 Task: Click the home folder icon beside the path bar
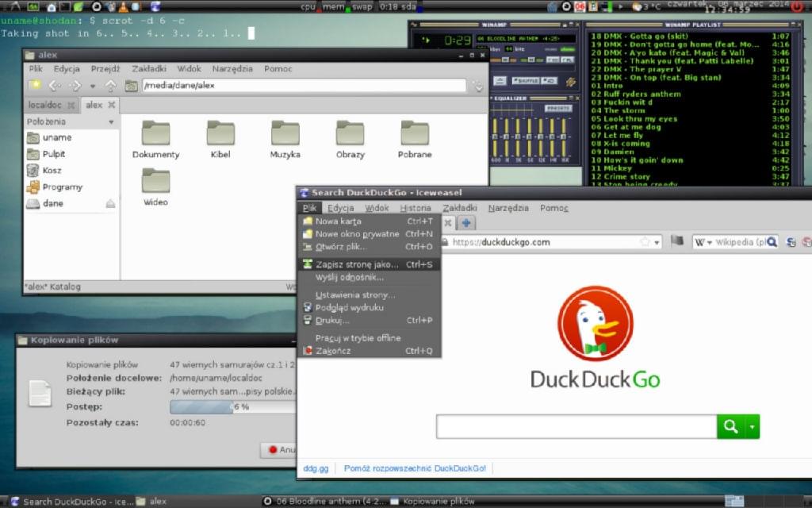coord(131,86)
